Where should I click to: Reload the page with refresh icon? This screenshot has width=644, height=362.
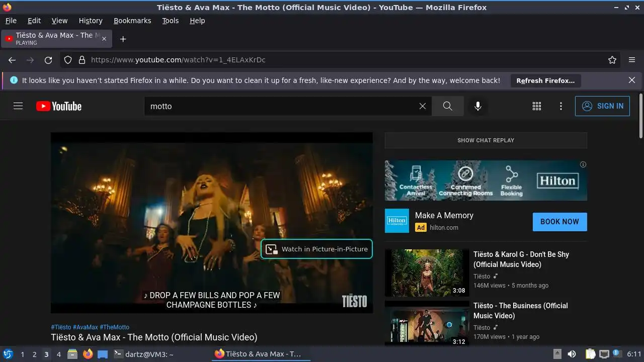coord(48,60)
